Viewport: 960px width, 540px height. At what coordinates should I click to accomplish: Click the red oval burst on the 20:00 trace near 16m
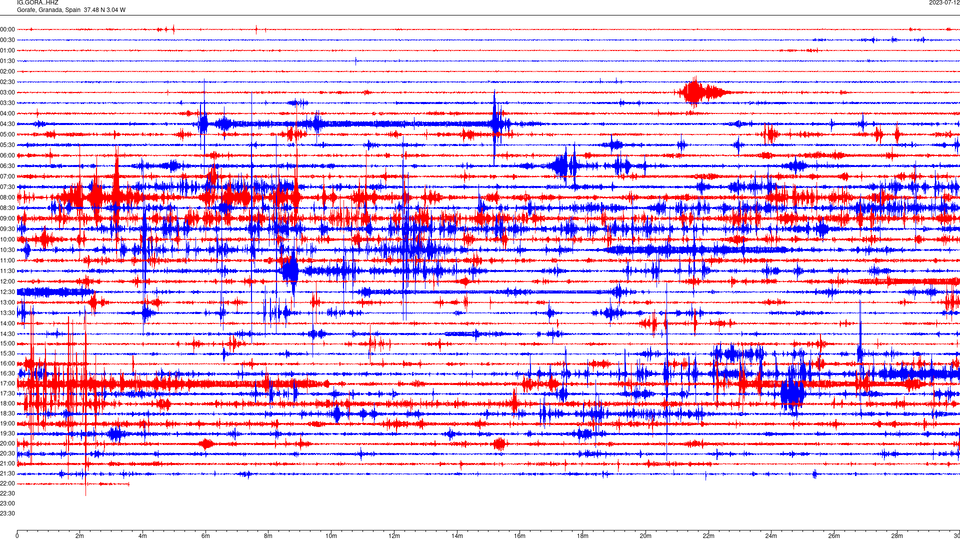500,444
